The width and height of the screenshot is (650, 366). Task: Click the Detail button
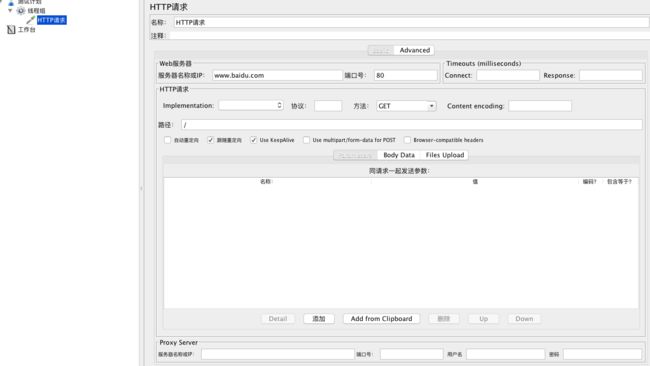pos(278,319)
